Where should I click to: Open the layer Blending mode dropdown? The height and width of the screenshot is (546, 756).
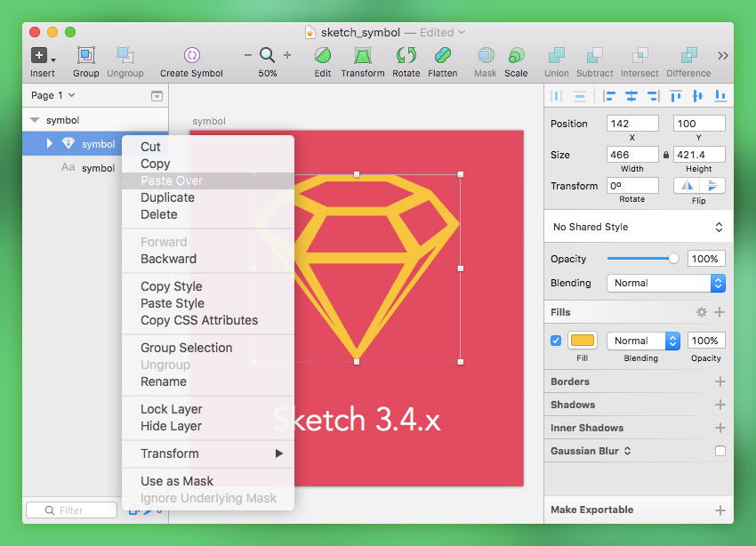[665, 283]
